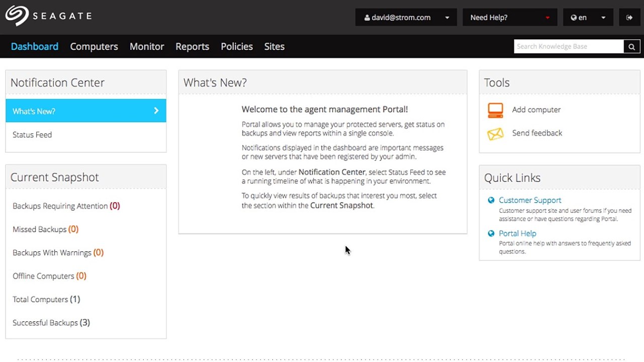View Offline Computers (0)
The image size is (644, 362).
pos(50,276)
